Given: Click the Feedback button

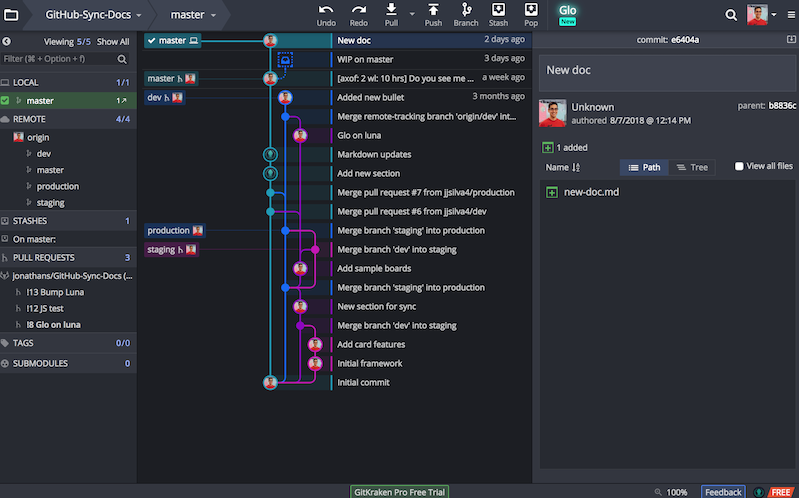Looking at the screenshot, I should (723, 492).
